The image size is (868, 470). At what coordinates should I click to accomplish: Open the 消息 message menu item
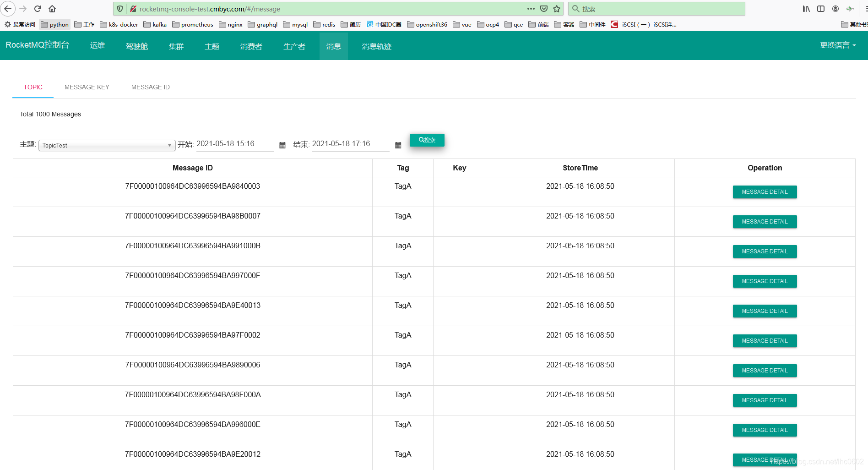(x=334, y=46)
